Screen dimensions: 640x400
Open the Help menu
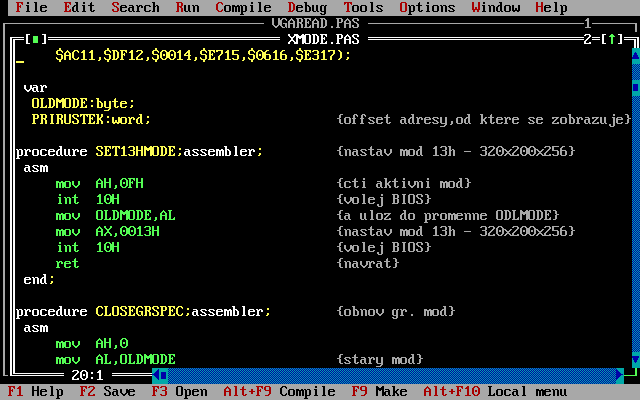[551, 7]
